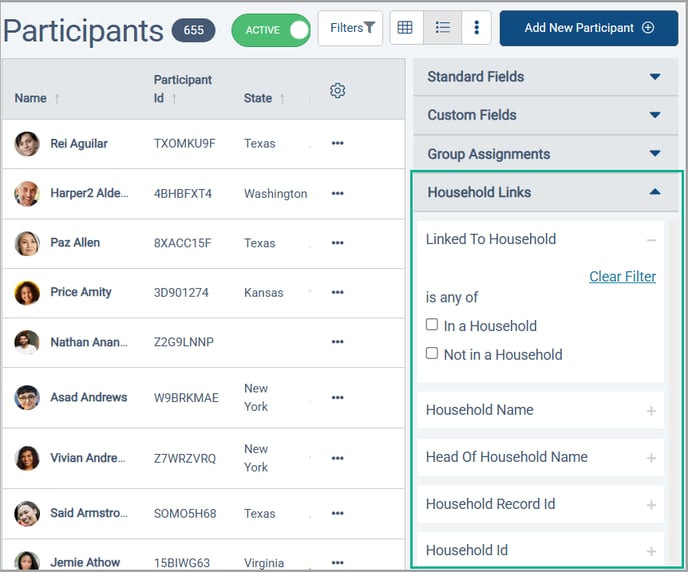Expand the Group Assignments section
The image size is (688, 572).
pyautogui.click(x=545, y=154)
